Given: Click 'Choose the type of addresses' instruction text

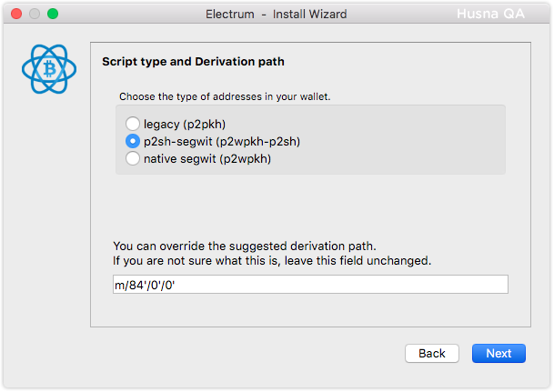Looking at the screenshot, I should click(x=225, y=96).
